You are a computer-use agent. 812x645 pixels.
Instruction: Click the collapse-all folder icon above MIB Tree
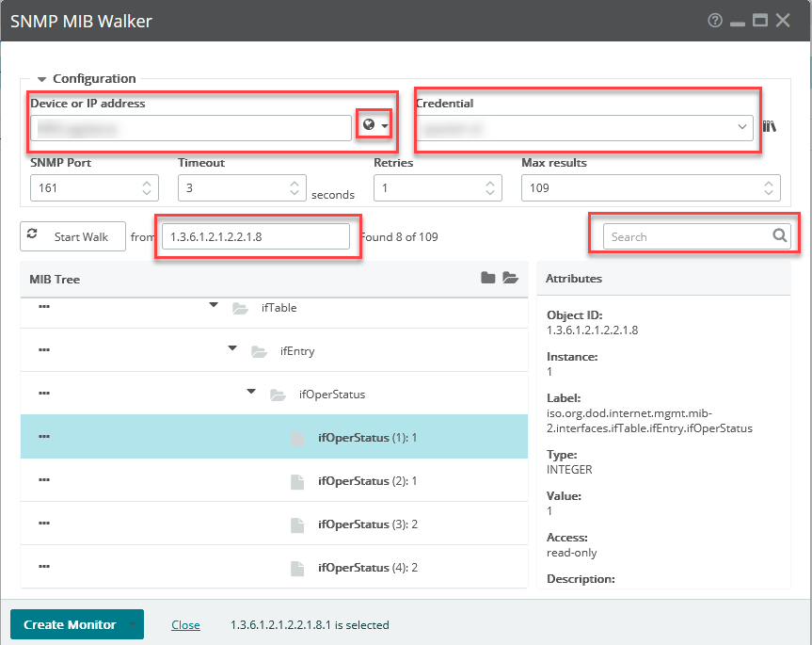pos(487,277)
